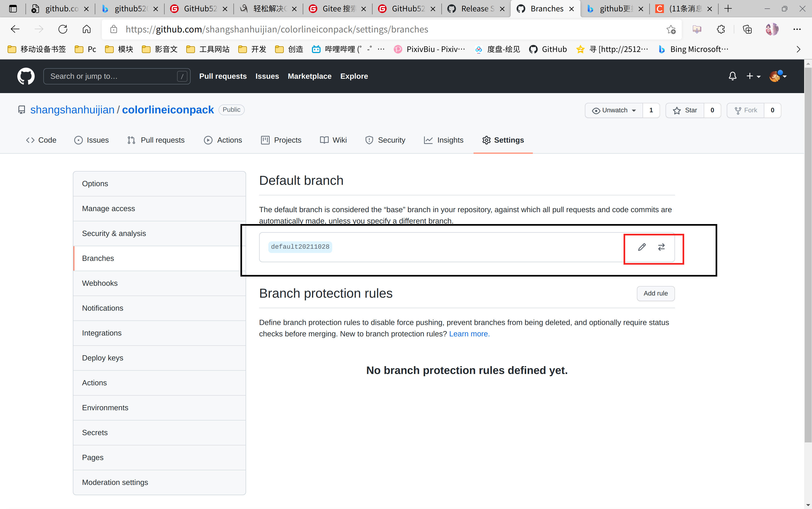Image resolution: width=812 pixels, height=509 pixels.
Task: Click the Security shield icon
Action: (370, 140)
